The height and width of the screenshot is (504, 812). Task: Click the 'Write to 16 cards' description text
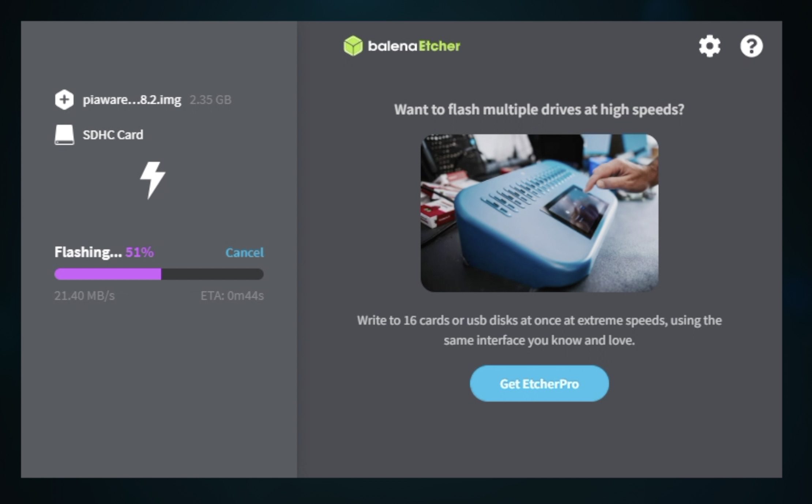539,330
